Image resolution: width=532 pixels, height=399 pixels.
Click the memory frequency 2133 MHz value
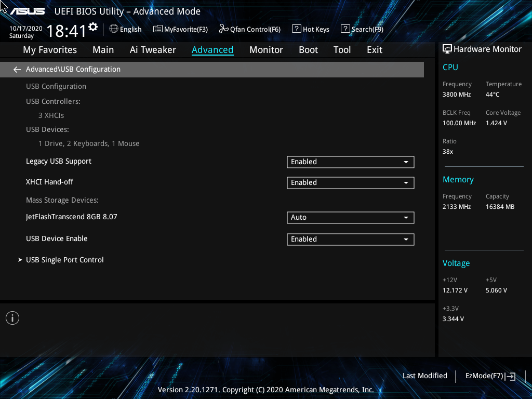457,207
